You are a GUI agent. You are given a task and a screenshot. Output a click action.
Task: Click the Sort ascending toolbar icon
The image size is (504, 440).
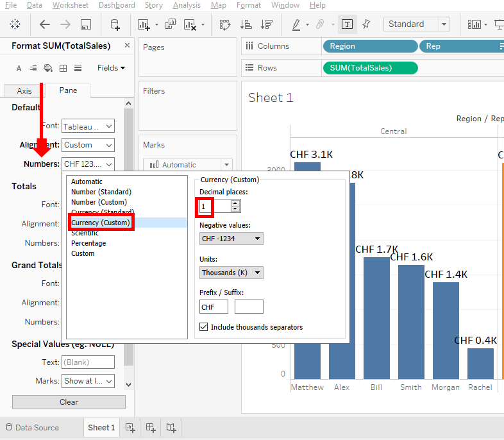[x=246, y=24]
